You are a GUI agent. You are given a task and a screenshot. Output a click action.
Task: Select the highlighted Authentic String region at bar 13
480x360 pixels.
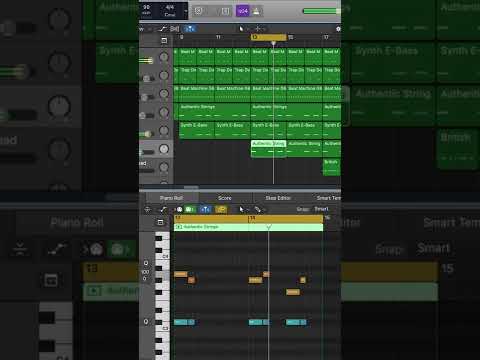tap(269, 149)
